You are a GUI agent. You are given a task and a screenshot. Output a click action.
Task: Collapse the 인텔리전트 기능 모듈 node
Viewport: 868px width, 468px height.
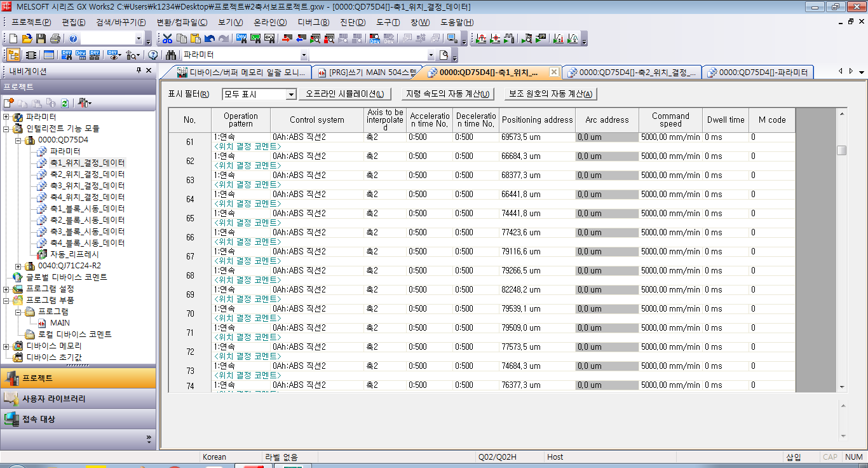[6, 128]
